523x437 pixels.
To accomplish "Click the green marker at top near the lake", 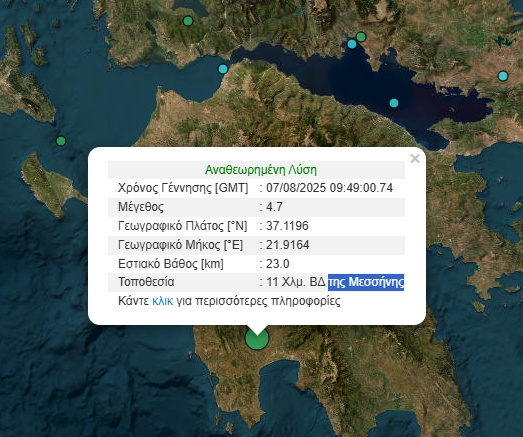I will tap(188, 21).
